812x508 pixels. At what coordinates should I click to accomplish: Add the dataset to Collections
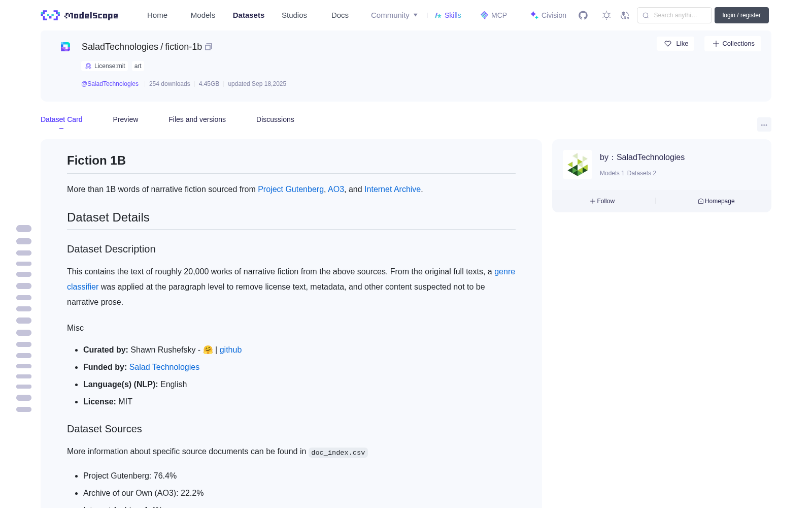coord(733,44)
